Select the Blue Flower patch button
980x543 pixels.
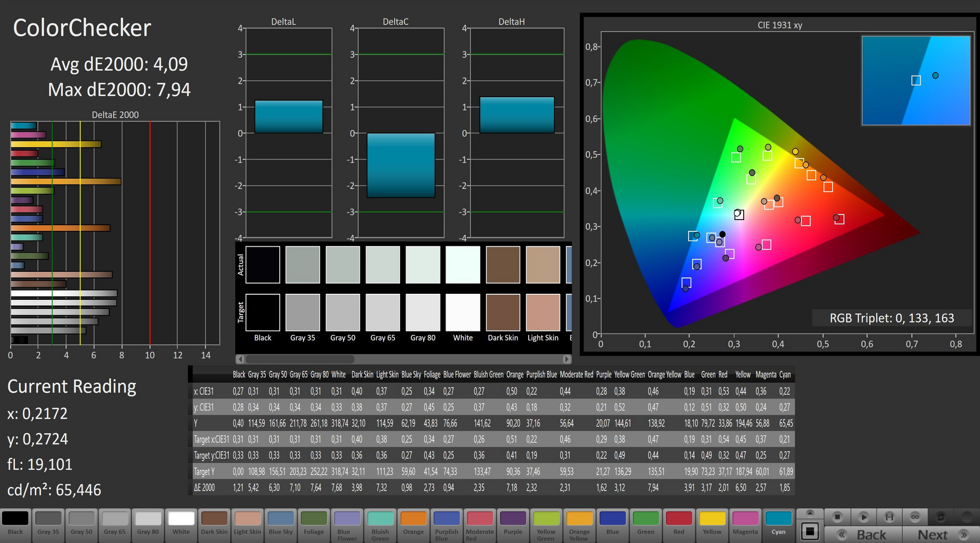(347, 525)
